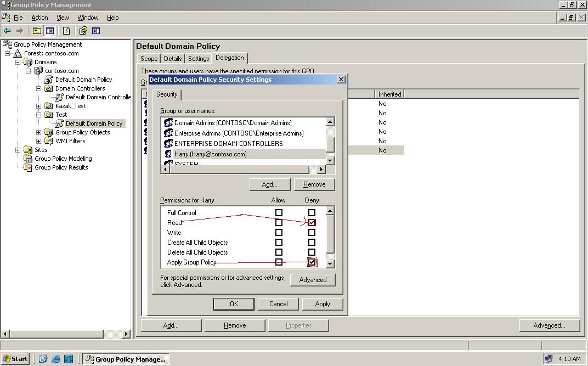Click the MMC console icon in title bar
The width and height of the screenshot is (588, 366).
coord(5,4)
